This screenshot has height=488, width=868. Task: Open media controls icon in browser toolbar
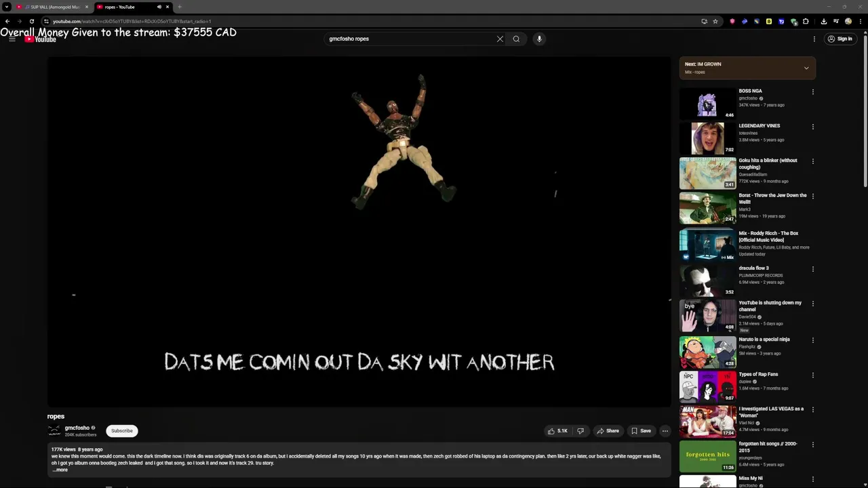[836, 21]
